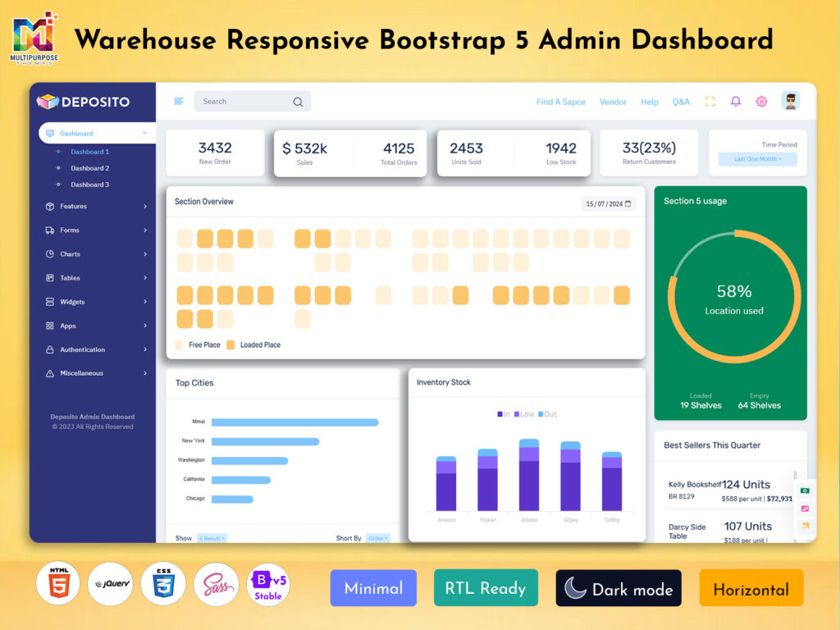Click the user profile avatar
Viewport: 840px width, 630px height.
[791, 101]
